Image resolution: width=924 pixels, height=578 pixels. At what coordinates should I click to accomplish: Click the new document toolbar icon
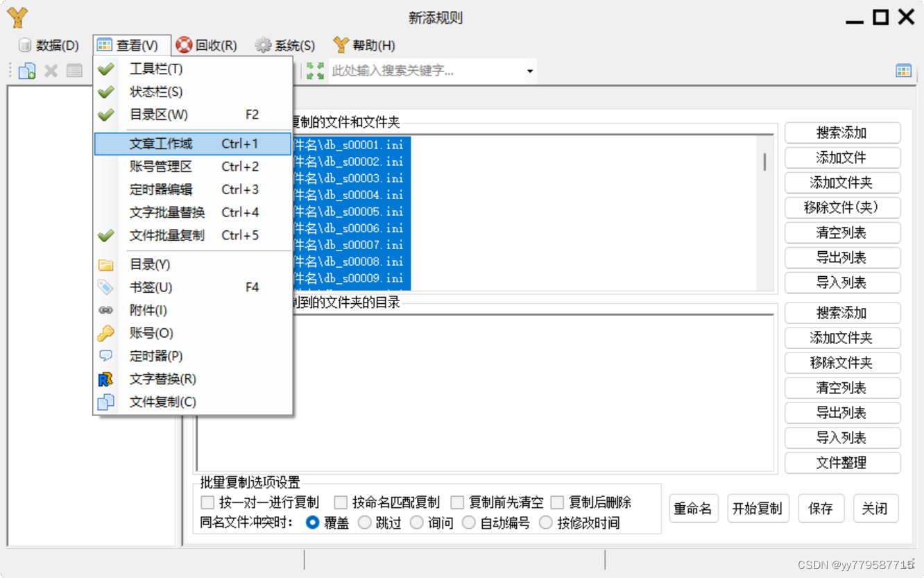[x=27, y=70]
